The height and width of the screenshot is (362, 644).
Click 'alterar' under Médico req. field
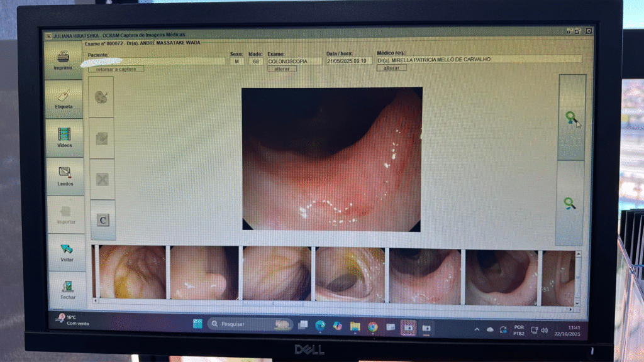coord(391,68)
